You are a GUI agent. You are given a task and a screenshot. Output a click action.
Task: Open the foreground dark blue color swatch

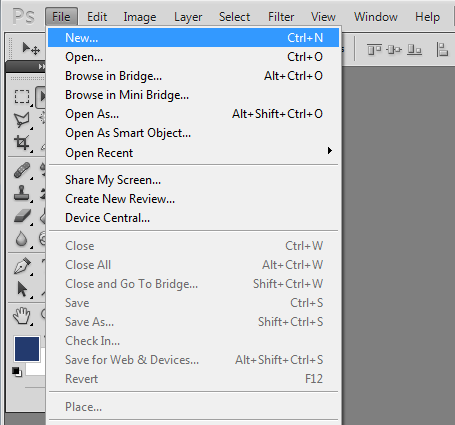click(27, 349)
